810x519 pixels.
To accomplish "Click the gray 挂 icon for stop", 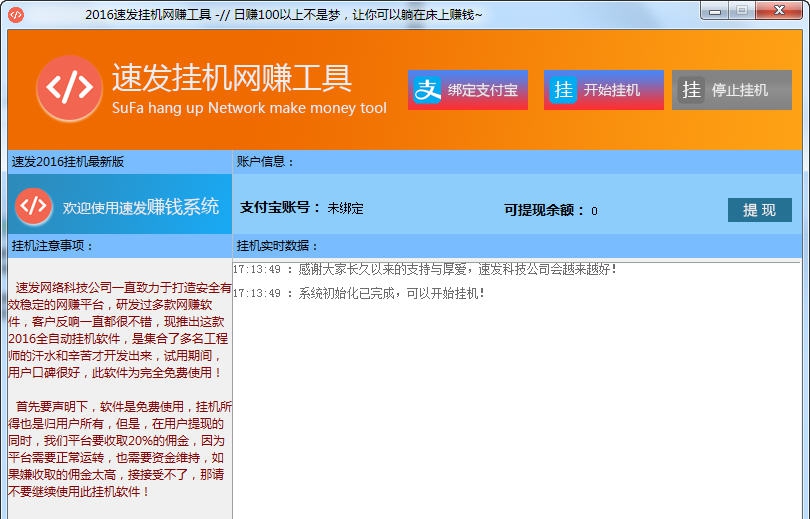I will click(691, 90).
